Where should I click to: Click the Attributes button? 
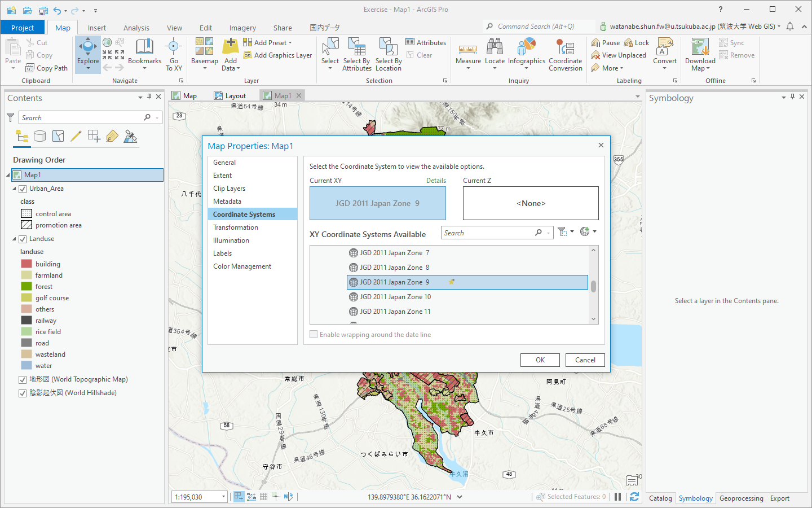click(x=426, y=42)
